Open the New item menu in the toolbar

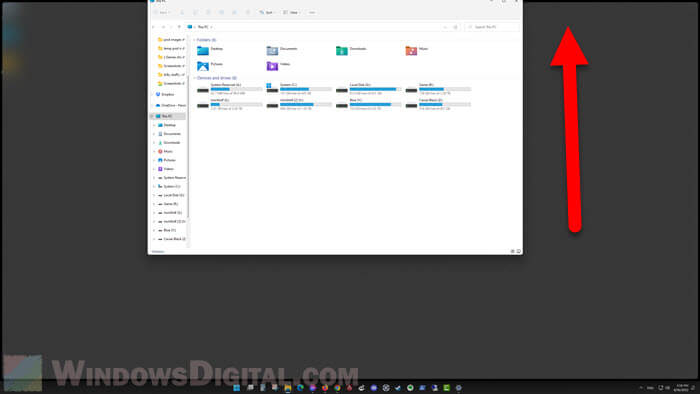click(x=162, y=12)
